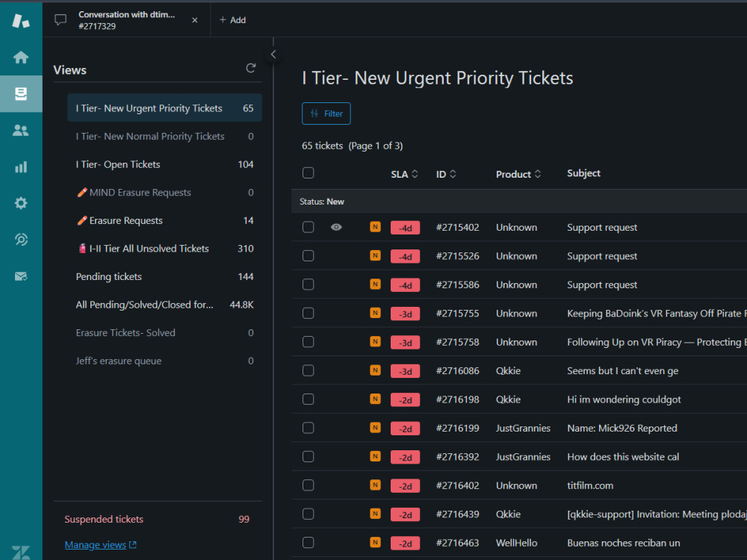Check the box for ticket #2715586
This screenshot has width=747, height=560.
309,284
